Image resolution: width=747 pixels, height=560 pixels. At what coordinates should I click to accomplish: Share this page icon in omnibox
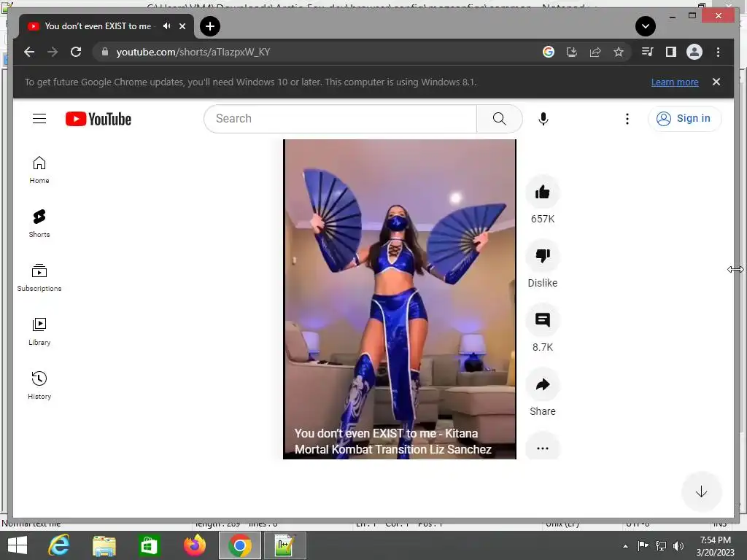tap(595, 52)
